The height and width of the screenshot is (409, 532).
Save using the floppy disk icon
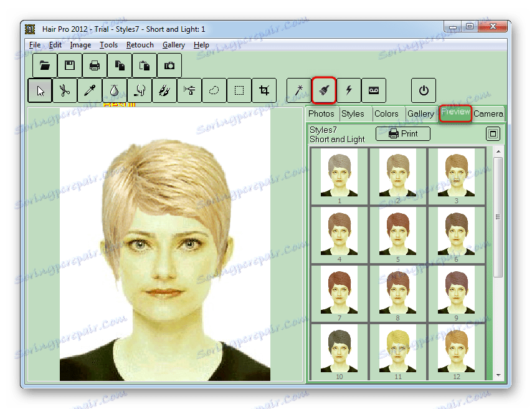click(x=70, y=65)
